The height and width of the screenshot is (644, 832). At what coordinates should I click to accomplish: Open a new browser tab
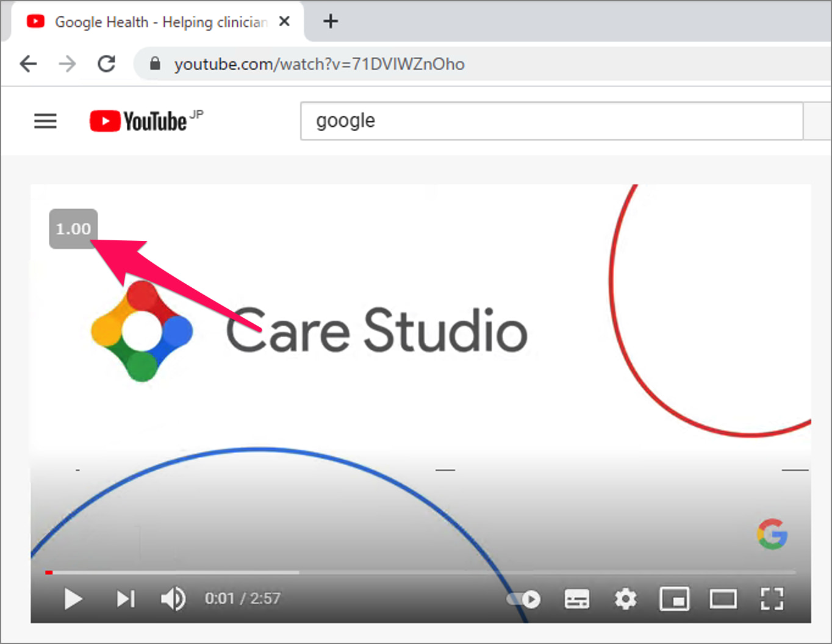pos(331,21)
